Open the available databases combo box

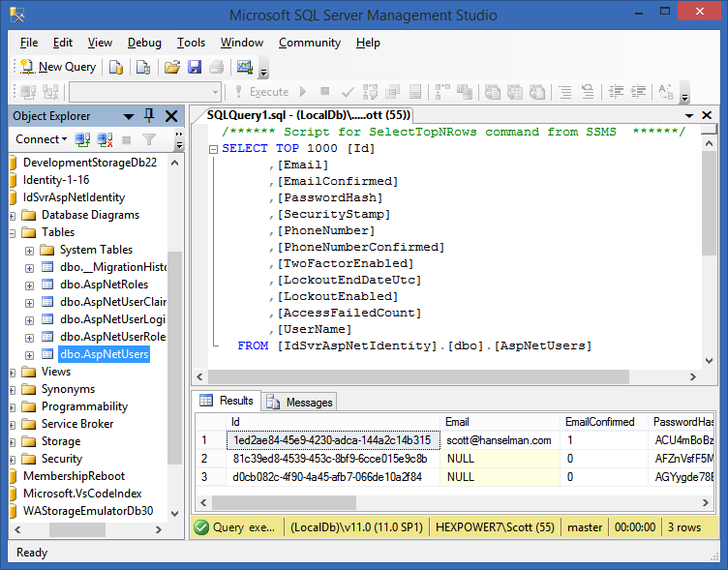145,92
